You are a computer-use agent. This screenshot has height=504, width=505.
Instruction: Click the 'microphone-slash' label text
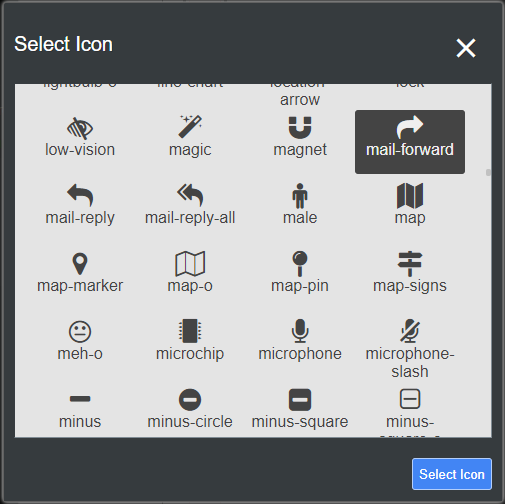410,363
